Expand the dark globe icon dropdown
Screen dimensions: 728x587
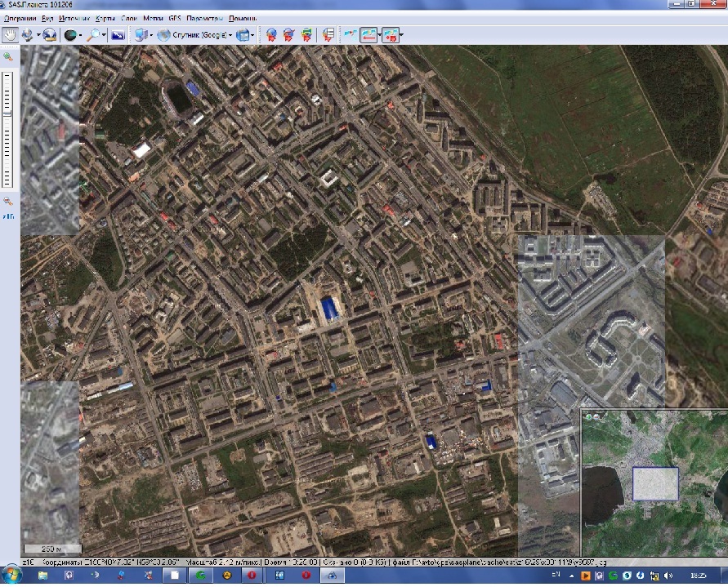pos(83,35)
